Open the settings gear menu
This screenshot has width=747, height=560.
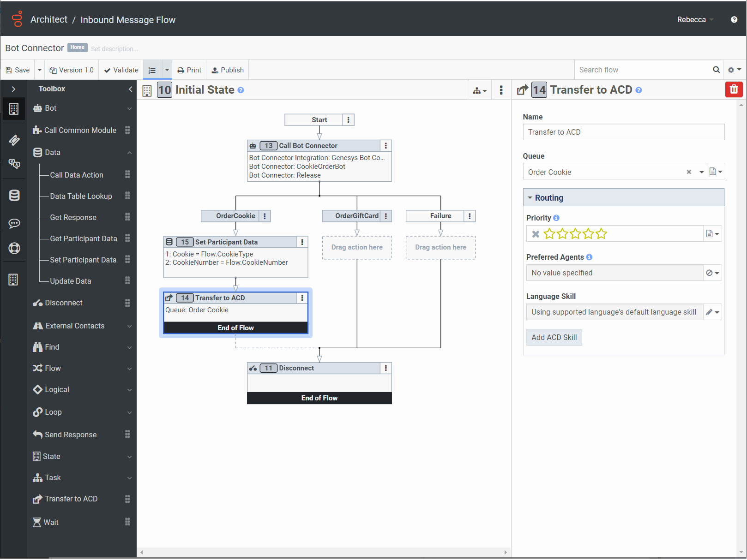pyautogui.click(x=734, y=70)
